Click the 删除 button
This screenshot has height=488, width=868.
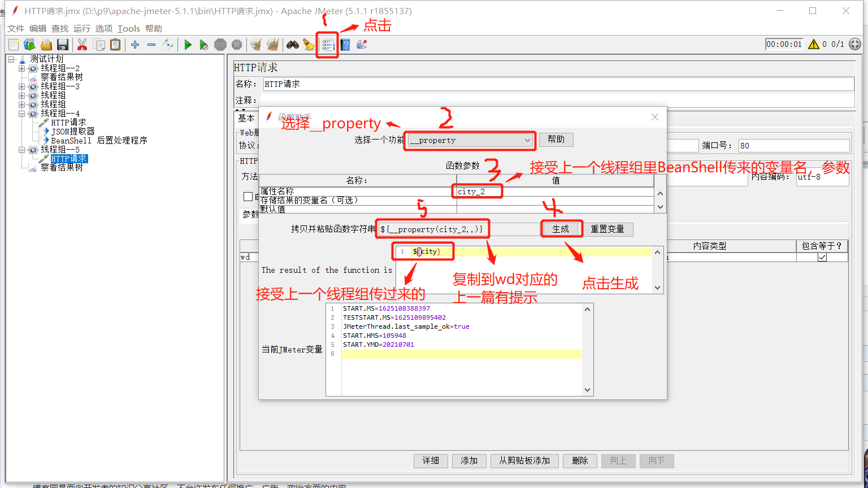tap(580, 461)
